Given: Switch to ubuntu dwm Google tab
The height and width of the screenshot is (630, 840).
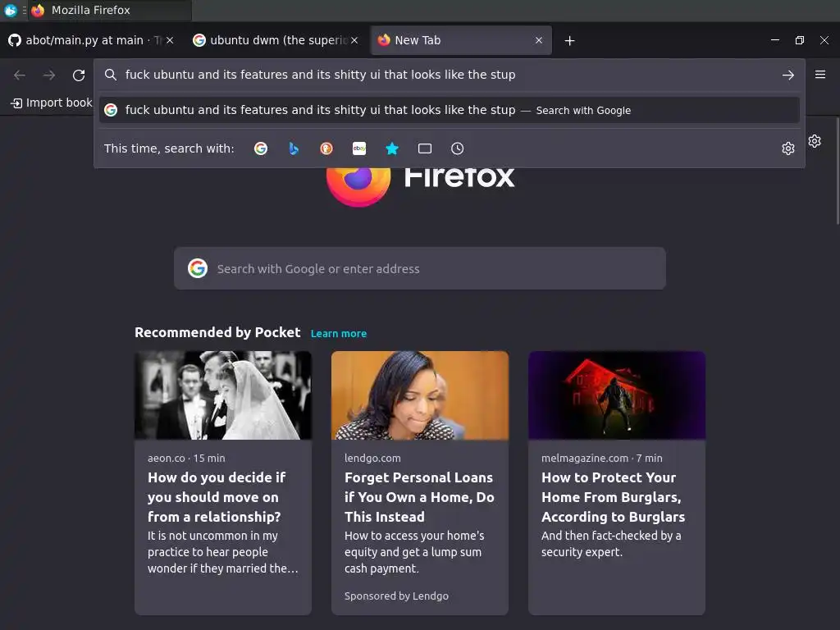Looking at the screenshot, I should (x=276, y=40).
